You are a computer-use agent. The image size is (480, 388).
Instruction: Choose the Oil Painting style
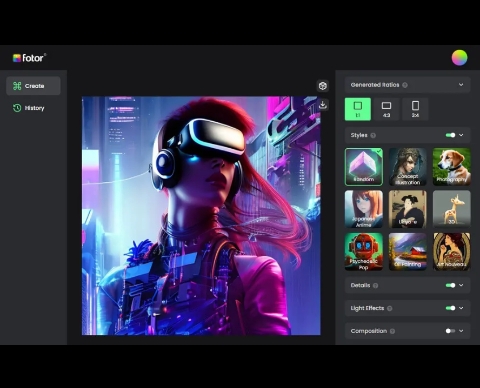coord(408,252)
